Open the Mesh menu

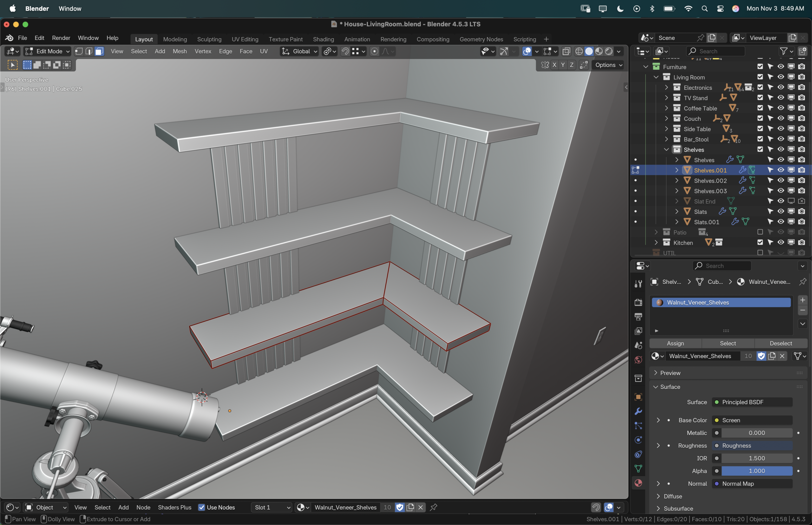coord(180,51)
